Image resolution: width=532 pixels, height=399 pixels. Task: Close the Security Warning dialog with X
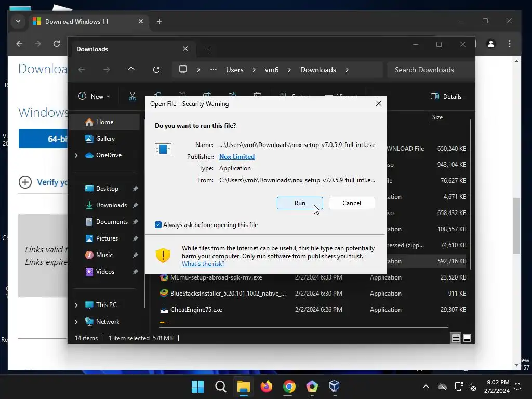coord(379,103)
